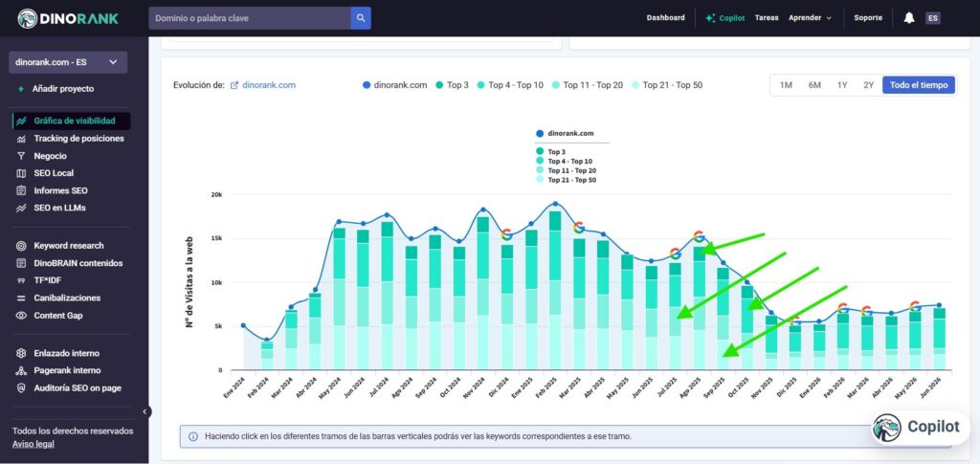Click the Top 21 - Top 50 tooltip swatch
This screenshot has height=464, width=980.
pos(540,180)
